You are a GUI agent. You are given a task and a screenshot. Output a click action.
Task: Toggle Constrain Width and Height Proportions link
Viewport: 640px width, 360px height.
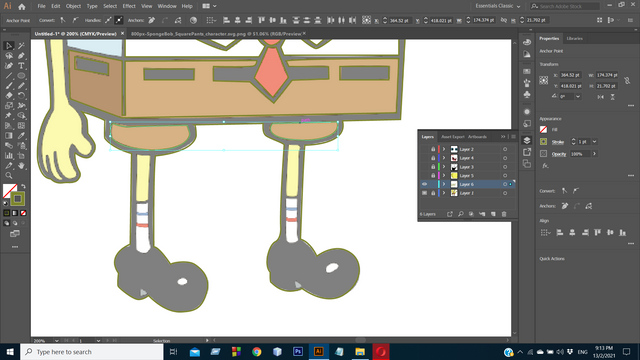(x=627, y=80)
